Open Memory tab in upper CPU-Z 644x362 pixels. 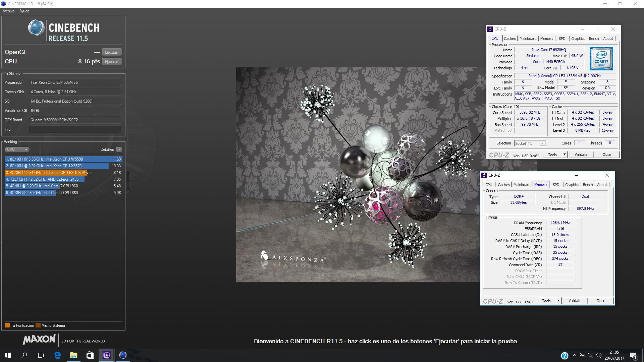pos(547,39)
